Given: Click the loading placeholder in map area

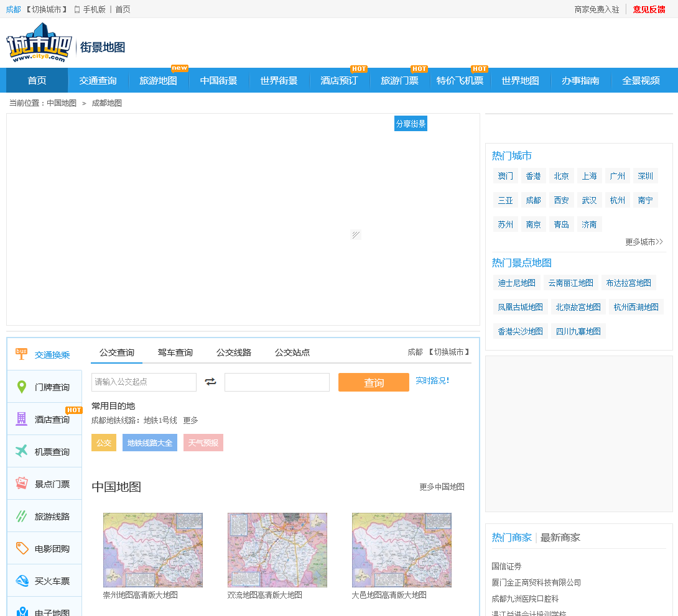Looking at the screenshot, I should [x=355, y=234].
